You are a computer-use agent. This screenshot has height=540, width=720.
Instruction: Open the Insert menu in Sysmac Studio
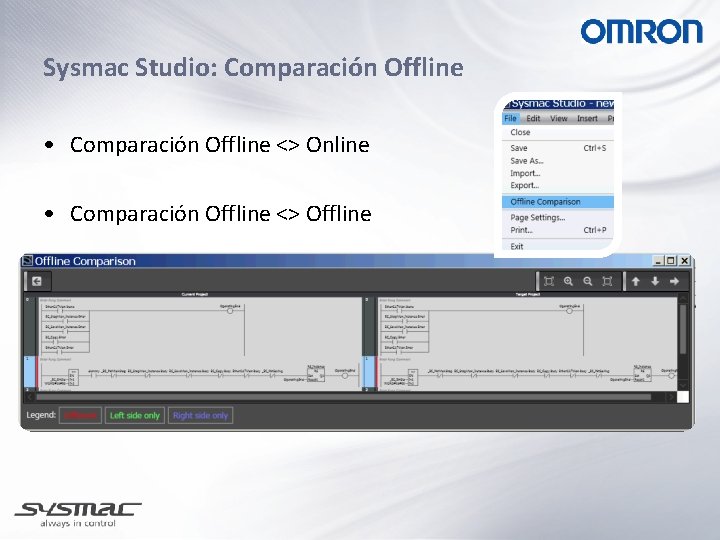tap(587, 118)
